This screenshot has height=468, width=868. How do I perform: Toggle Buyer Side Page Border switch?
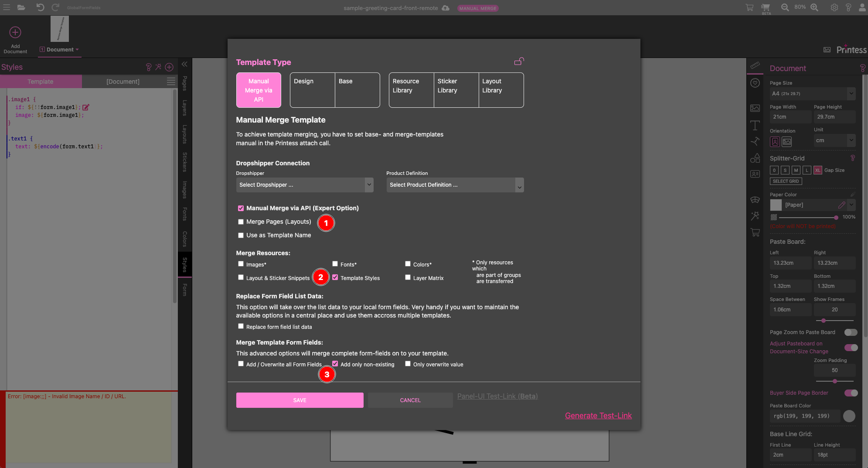click(x=851, y=393)
